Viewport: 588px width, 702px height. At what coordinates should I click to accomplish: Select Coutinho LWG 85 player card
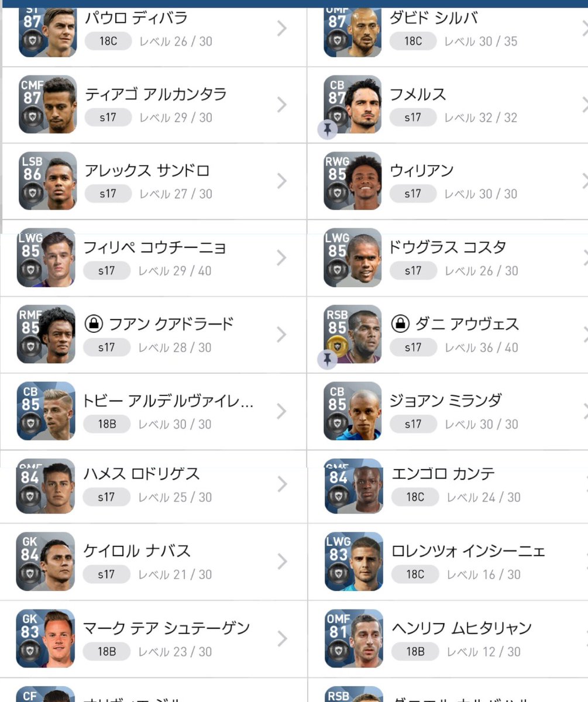coord(46,257)
